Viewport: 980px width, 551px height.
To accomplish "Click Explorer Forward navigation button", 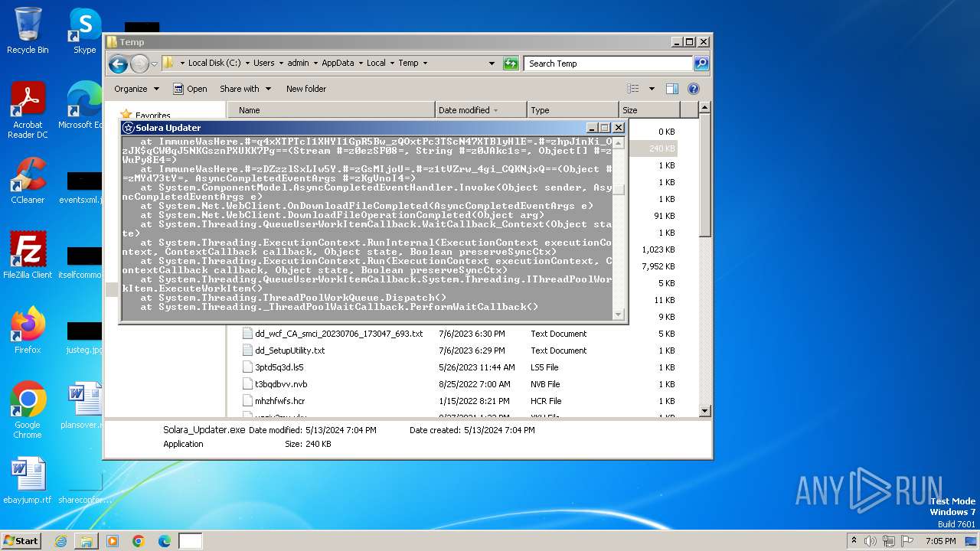I will pos(139,64).
